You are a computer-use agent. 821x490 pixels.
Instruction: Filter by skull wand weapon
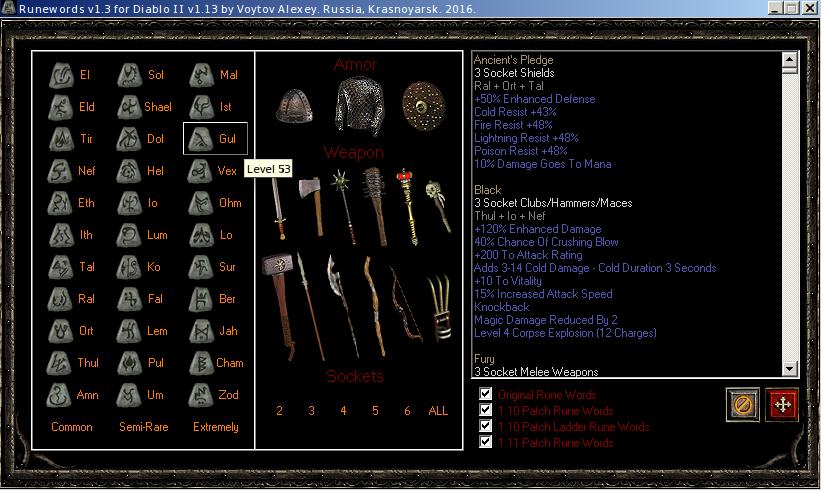439,206
